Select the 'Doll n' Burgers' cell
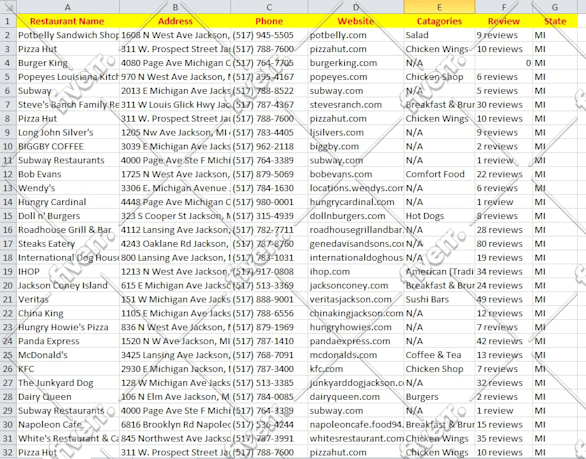 point(68,216)
